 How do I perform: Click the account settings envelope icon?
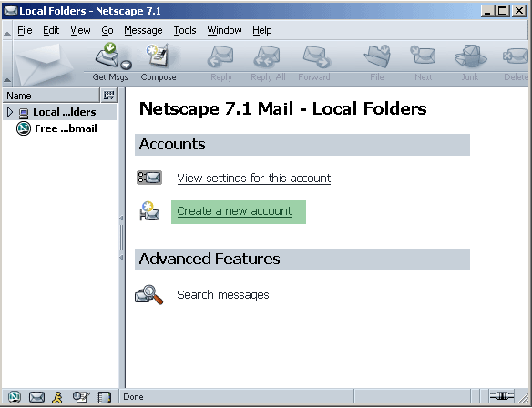tap(149, 178)
